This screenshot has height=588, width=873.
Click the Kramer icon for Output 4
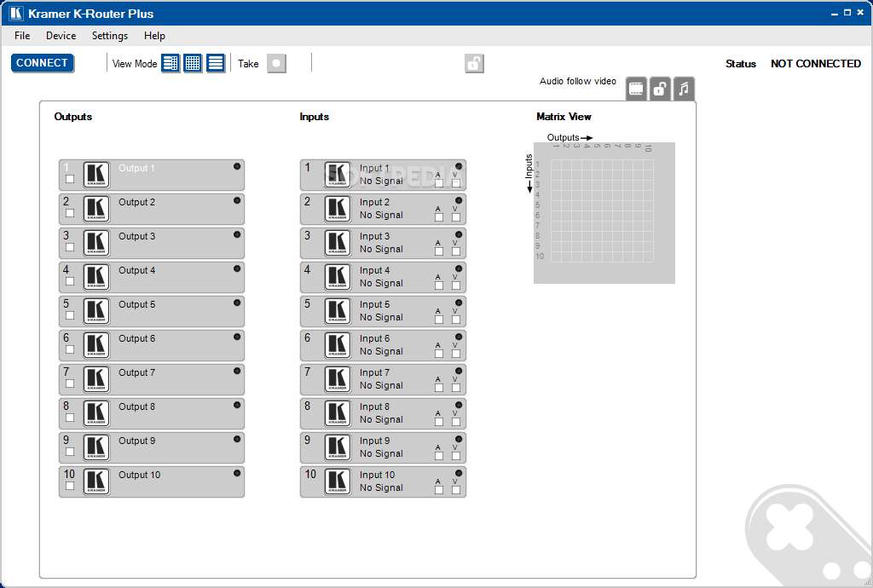pos(96,277)
